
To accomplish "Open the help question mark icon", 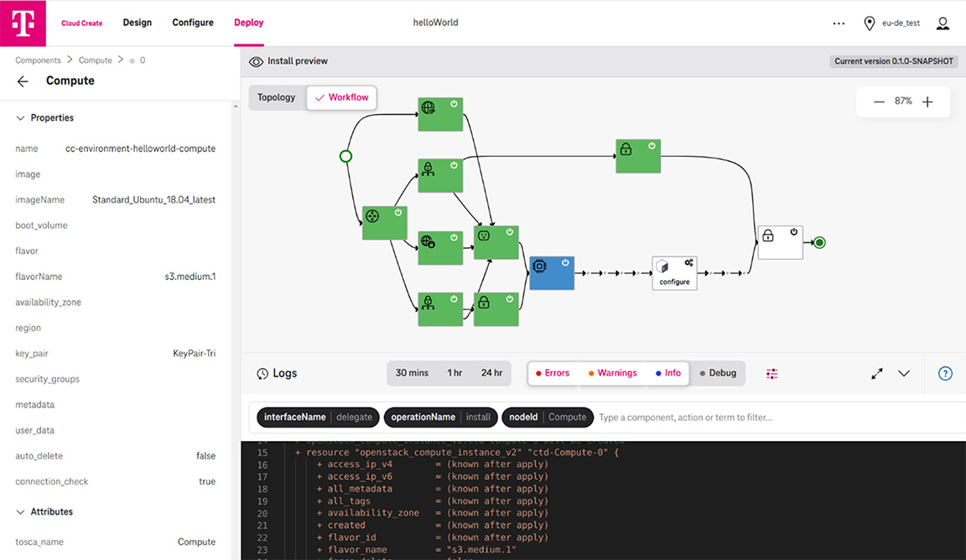I will pos(945,374).
